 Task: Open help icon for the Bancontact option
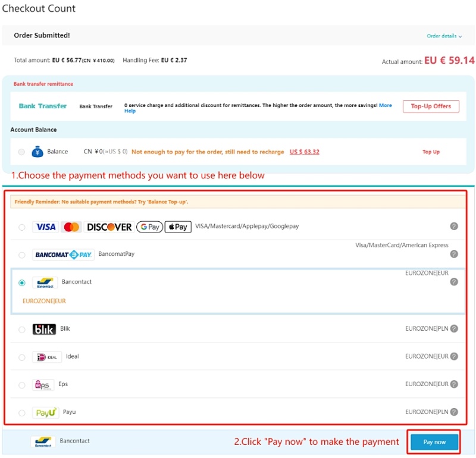click(454, 282)
